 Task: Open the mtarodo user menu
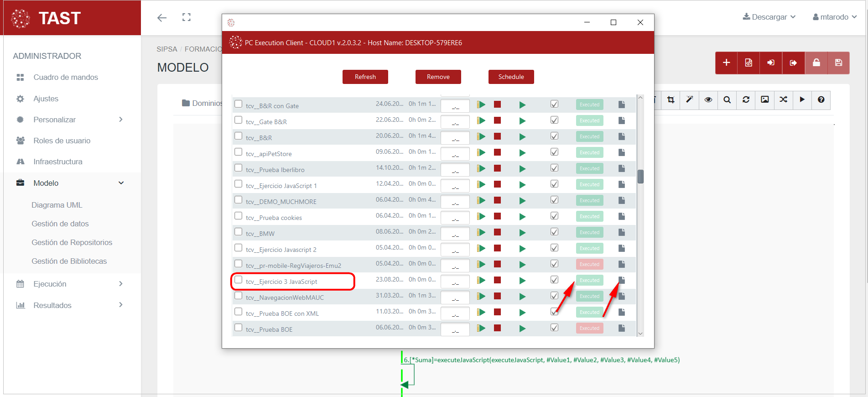coord(834,17)
